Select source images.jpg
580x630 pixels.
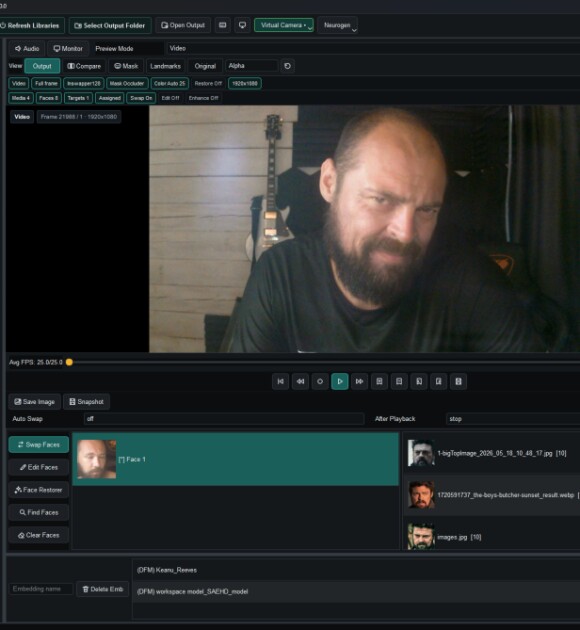tap(492, 536)
